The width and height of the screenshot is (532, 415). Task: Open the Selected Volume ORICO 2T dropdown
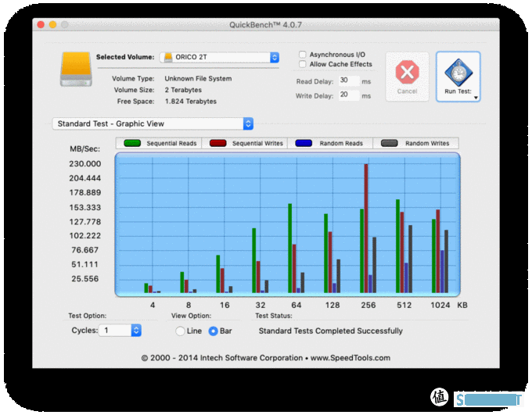tap(219, 57)
